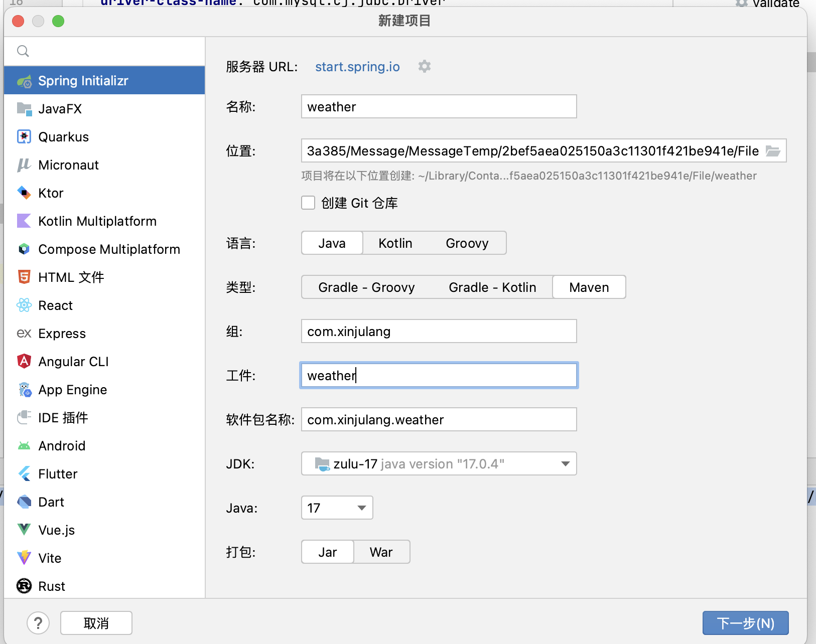Click the package name field com.xinjulang.weather
816x644 pixels.
(x=439, y=420)
